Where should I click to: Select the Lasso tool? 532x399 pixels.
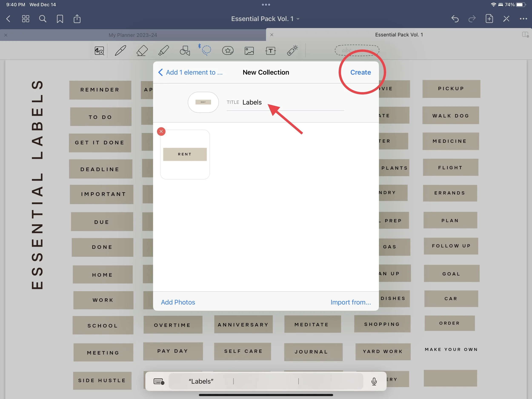pyautogui.click(x=206, y=50)
